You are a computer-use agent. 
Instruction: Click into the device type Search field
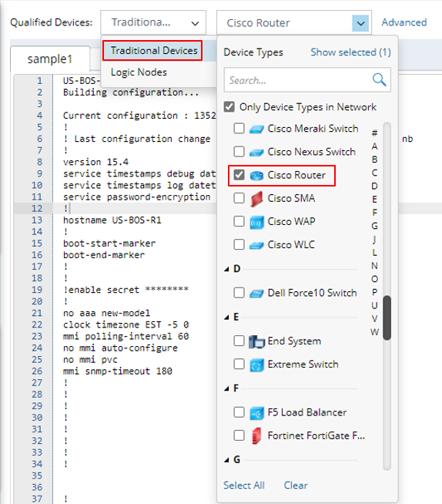299,80
